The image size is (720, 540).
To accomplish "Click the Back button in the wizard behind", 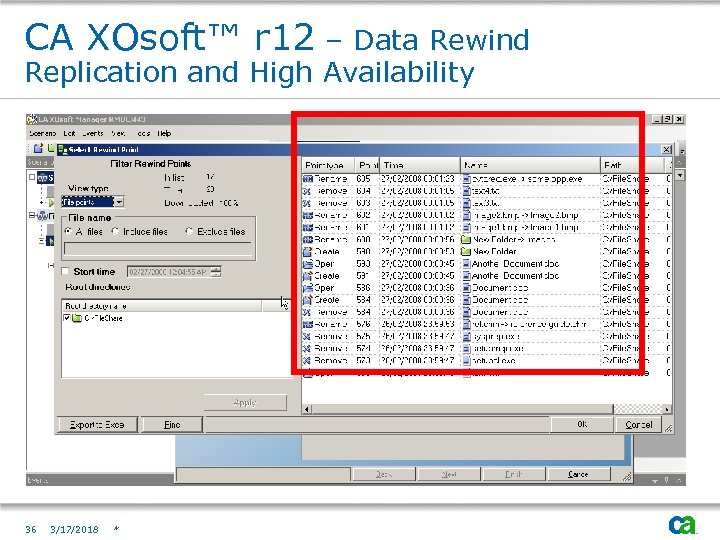I will tap(384, 474).
